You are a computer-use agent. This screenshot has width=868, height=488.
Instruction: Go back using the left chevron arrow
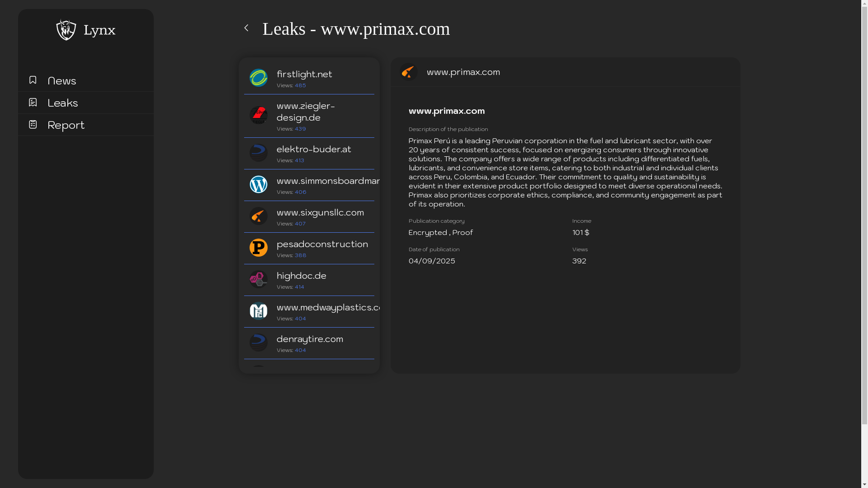pyautogui.click(x=246, y=28)
